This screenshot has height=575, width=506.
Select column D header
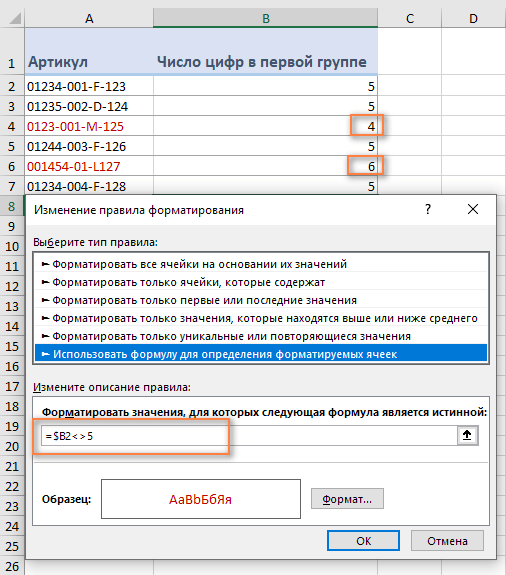pos(473,18)
